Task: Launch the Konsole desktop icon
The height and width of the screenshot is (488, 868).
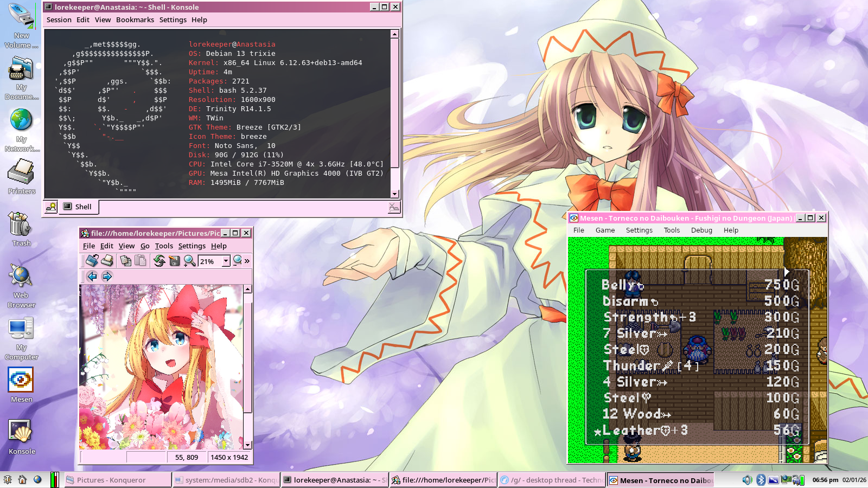Action: [x=21, y=437]
